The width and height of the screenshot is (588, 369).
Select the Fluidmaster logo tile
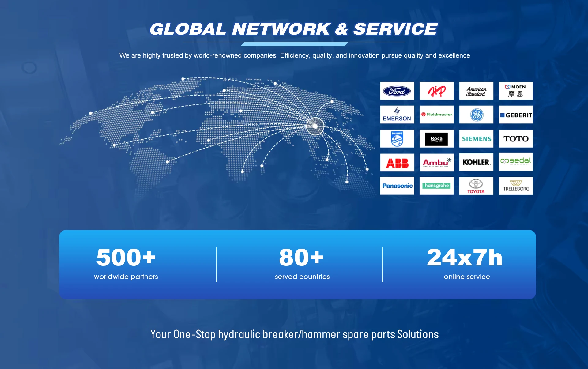click(x=436, y=115)
